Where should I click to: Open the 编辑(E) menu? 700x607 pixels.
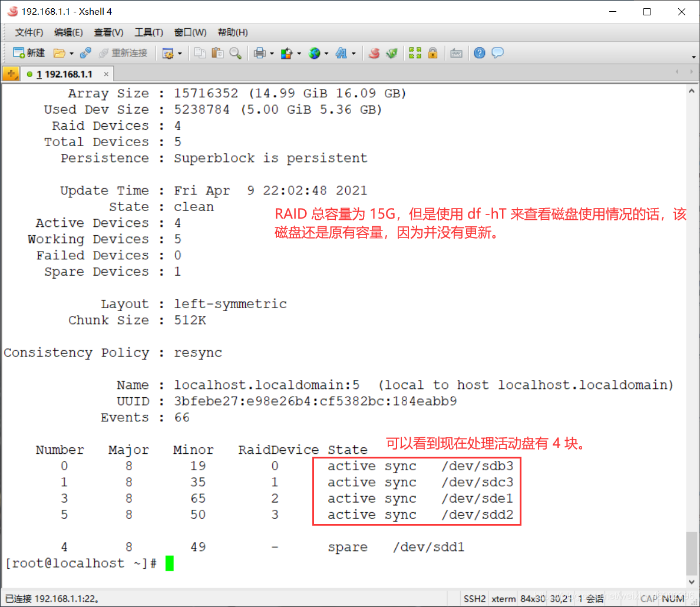pos(68,32)
